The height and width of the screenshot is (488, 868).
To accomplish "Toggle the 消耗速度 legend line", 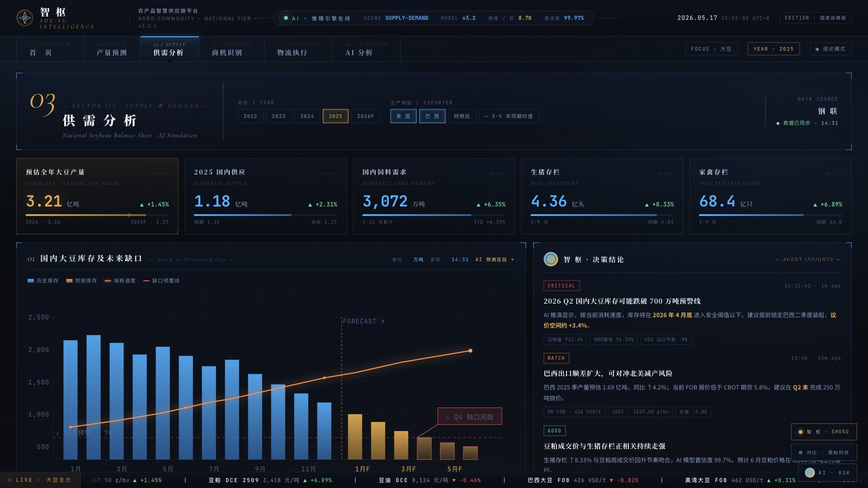I will click(120, 281).
